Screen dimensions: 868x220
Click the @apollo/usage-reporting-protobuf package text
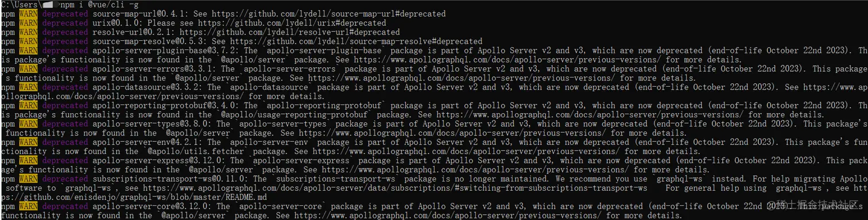(x=294, y=114)
